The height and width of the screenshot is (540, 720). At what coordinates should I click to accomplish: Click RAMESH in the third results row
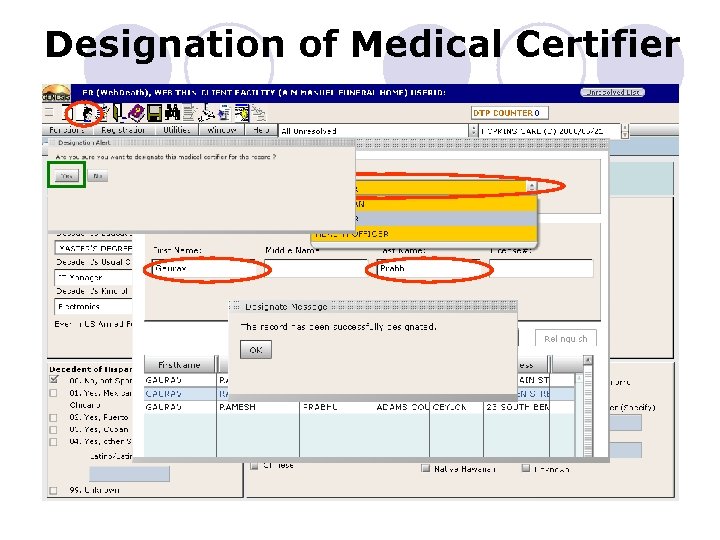[237, 407]
